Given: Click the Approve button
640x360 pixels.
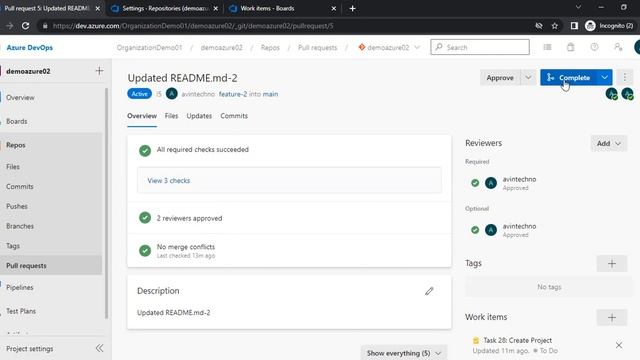Looking at the screenshot, I should click(x=500, y=78).
